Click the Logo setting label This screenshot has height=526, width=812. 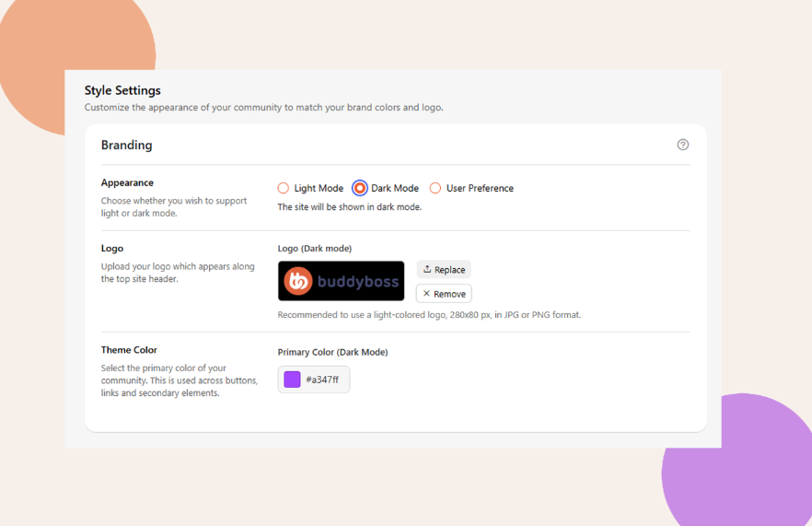point(112,248)
